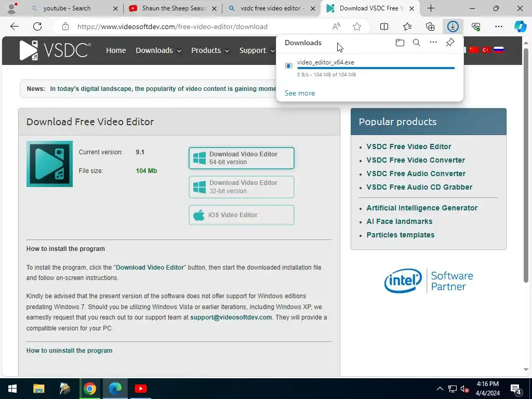Click the address bar URL

click(x=172, y=26)
